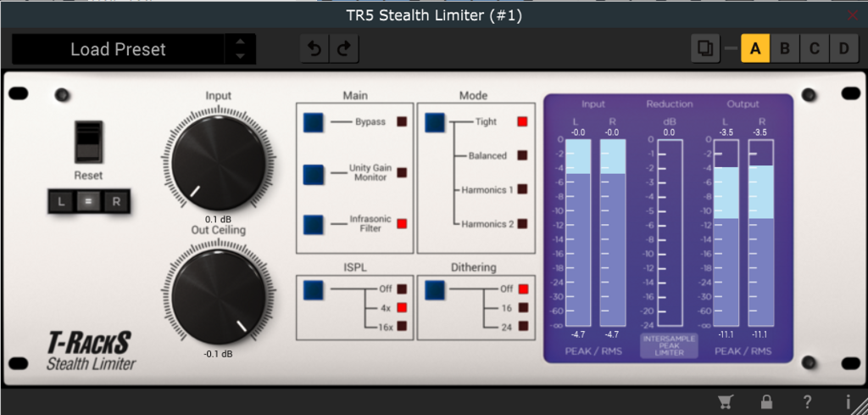Switch to preset slot A

755,48
